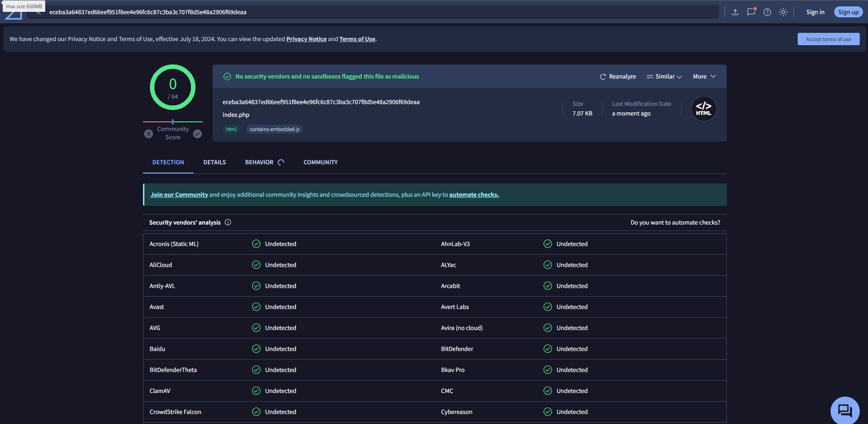This screenshot has height=424, width=868.
Task: Vote negative with the Community Score X button
Action: [148, 134]
